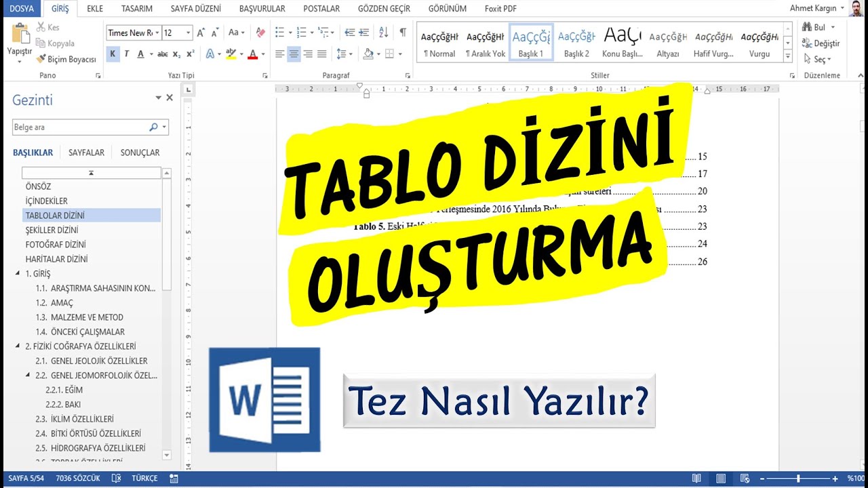Apply the Normal style
Viewport: 868px width, 488px height.
[x=439, y=43]
